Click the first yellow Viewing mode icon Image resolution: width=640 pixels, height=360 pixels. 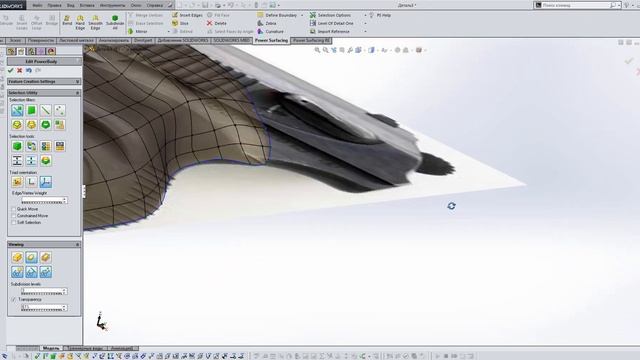(x=17, y=257)
